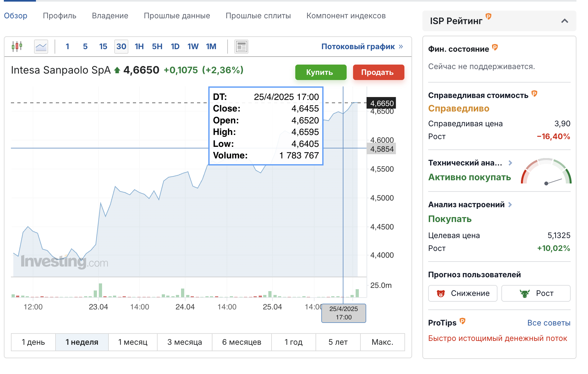Open Потоковый график streaming chart link
The width and height of the screenshot is (588, 374).
click(x=362, y=47)
